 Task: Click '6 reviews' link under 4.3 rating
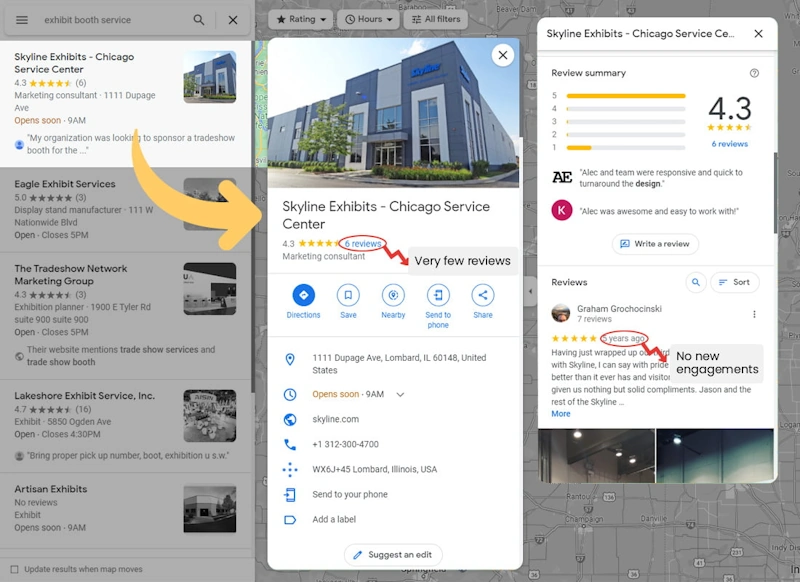[730, 144]
